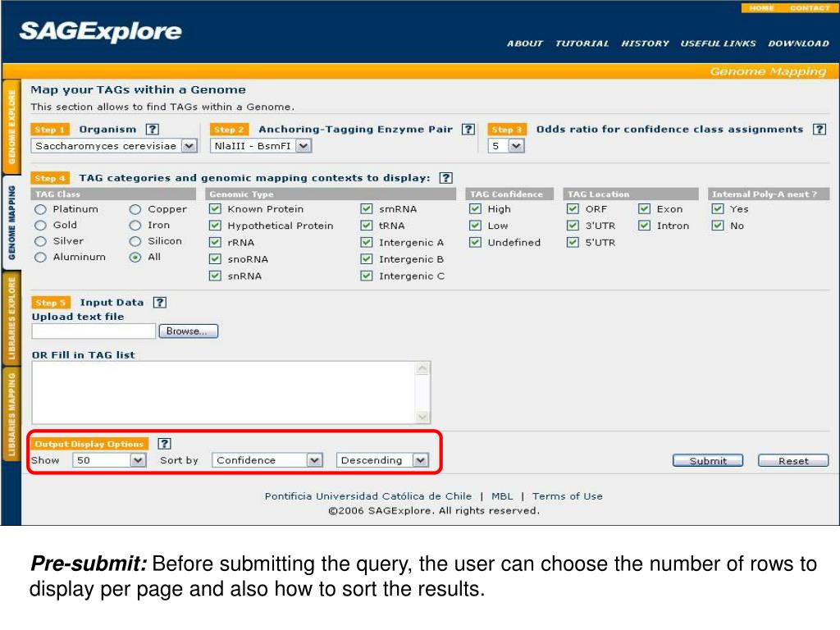Open the Show 50 rows dropdown
Image resolution: width=840 pixels, height=630 pixels.
(109, 460)
